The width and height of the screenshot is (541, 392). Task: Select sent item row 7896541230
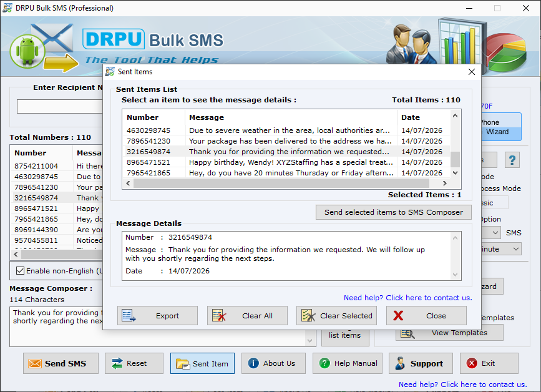pos(286,141)
